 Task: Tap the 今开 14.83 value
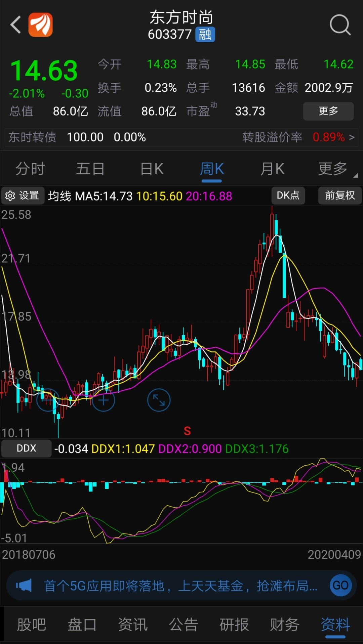click(x=162, y=64)
